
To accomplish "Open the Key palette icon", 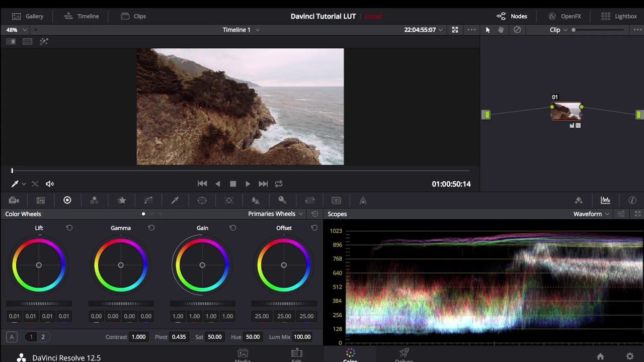I will pyautogui.click(x=282, y=201).
